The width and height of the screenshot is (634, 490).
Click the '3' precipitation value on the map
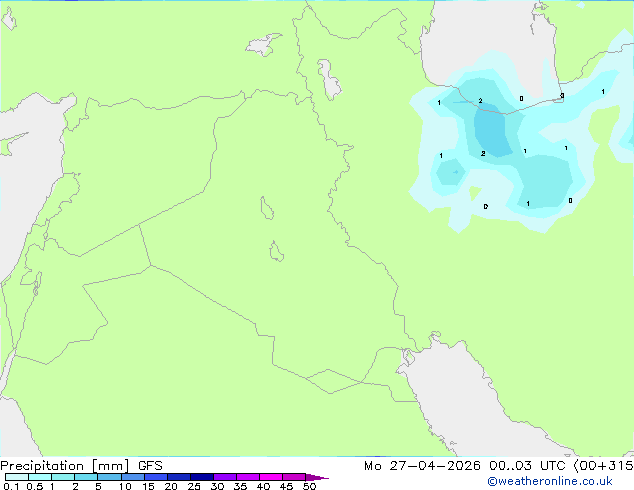pos(562,96)
